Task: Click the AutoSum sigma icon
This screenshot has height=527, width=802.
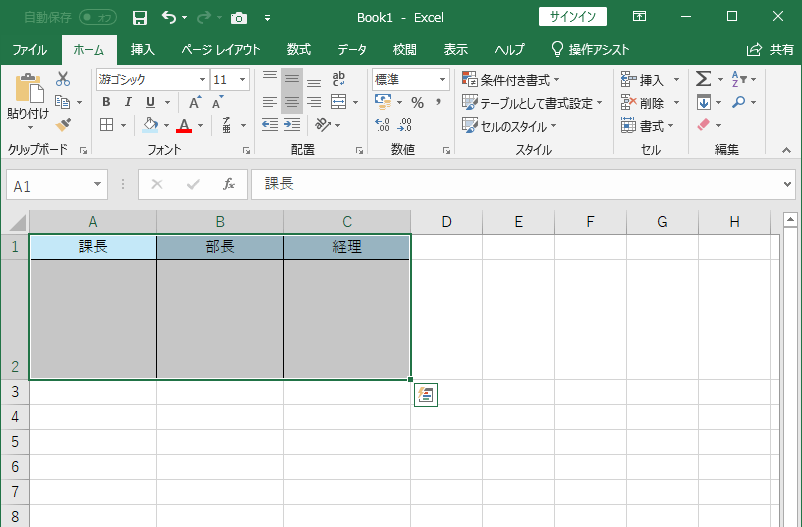Action: (x=703, y=79)
